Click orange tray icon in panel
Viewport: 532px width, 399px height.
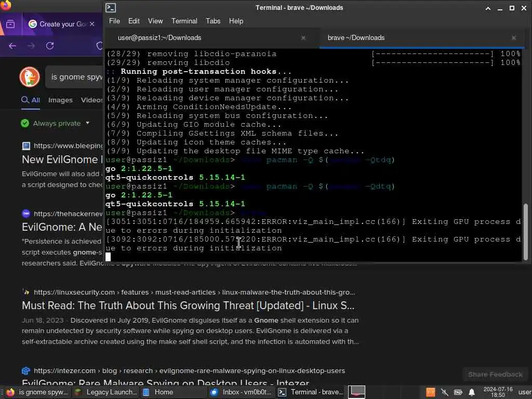(x=430, y=393)
